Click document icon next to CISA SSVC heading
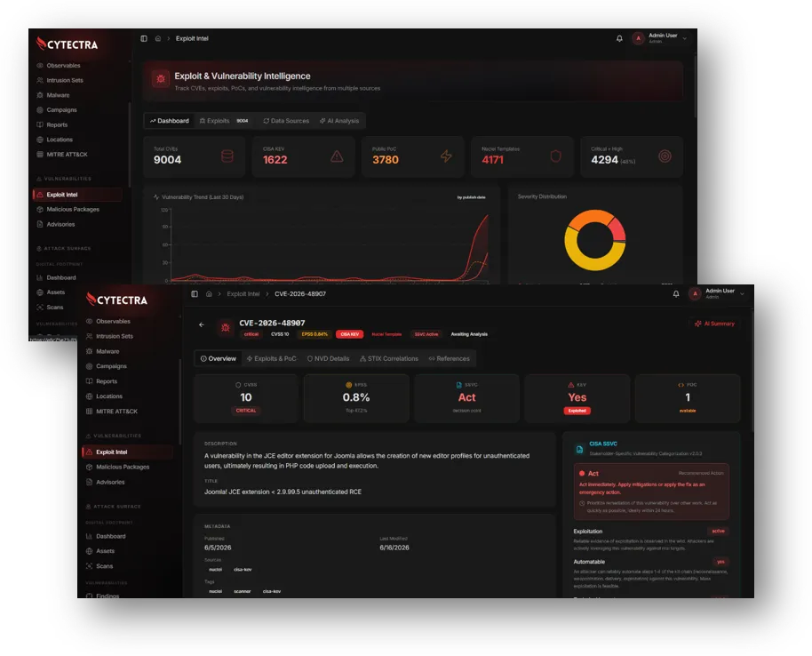 click(579, 449)
